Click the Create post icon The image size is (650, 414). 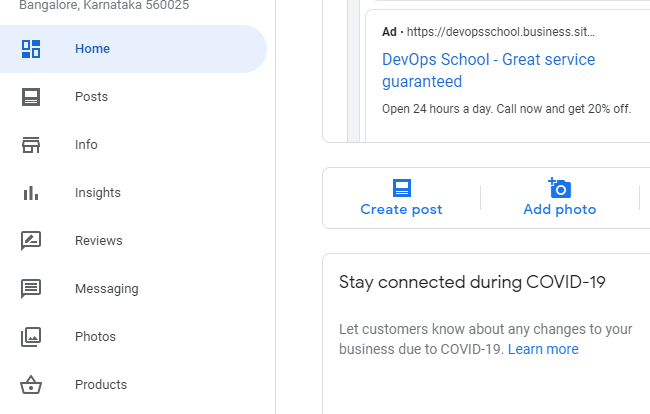402,188
